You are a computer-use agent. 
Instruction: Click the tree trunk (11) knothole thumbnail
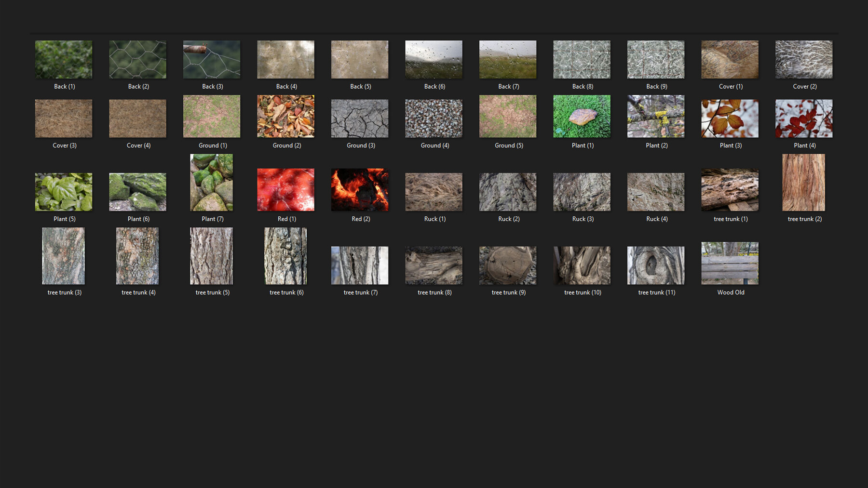pos(656,265)
